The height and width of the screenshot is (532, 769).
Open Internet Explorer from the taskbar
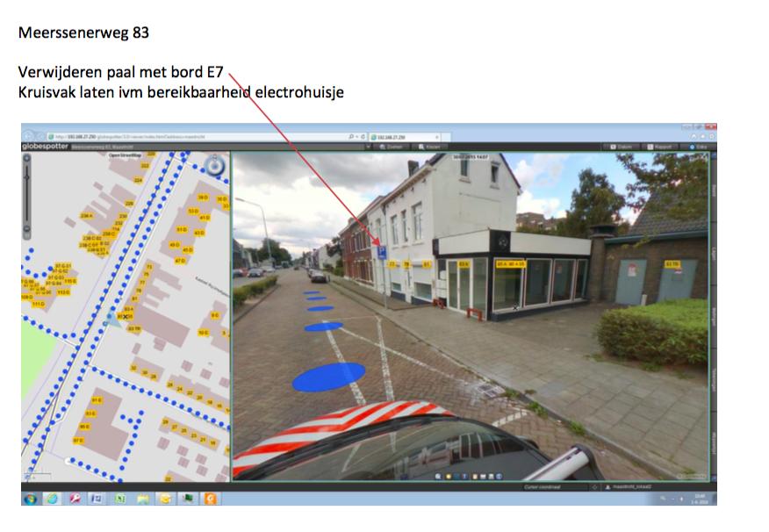[x=53, y=498]
